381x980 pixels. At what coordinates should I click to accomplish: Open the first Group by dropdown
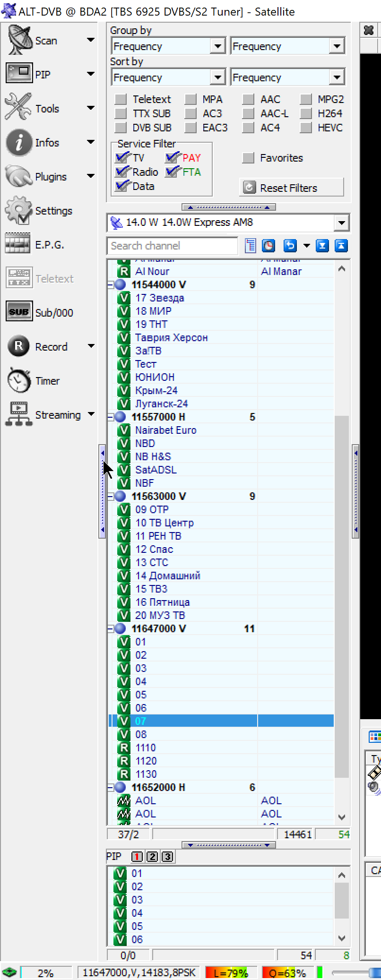coord(217,46)
